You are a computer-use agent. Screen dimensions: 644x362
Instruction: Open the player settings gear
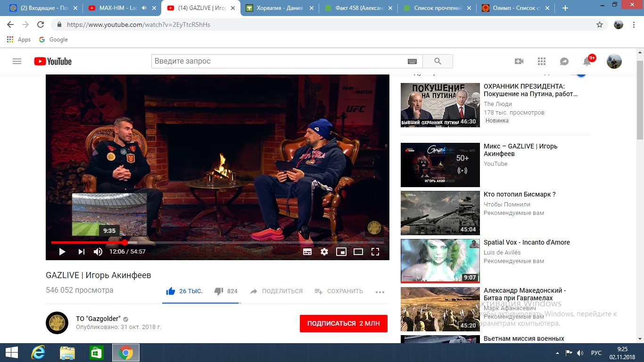coord(324,252)
